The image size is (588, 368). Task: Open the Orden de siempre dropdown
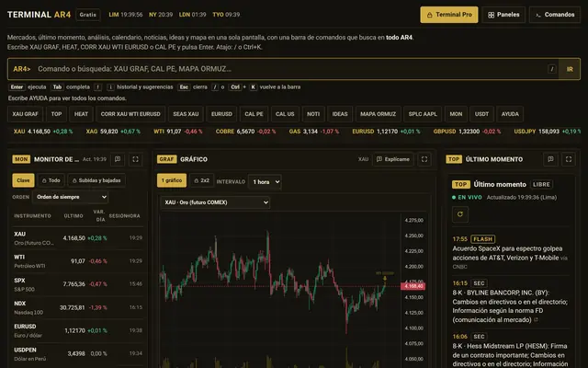pyautogui.click(x=70, y=197)
